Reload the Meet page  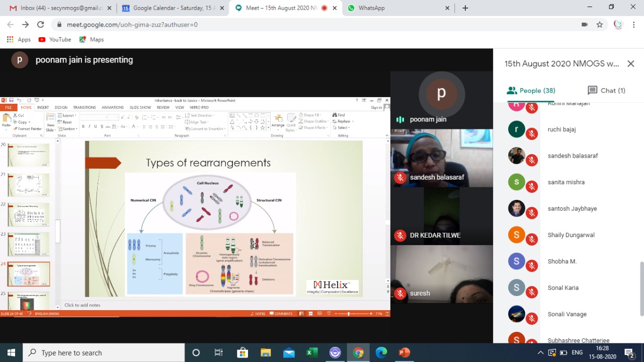click(41, 24)
